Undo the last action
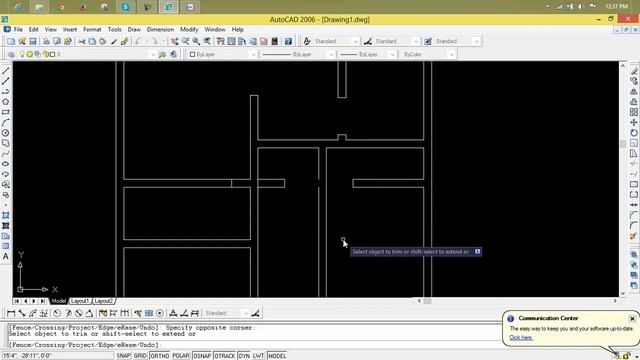 point(139,41)
